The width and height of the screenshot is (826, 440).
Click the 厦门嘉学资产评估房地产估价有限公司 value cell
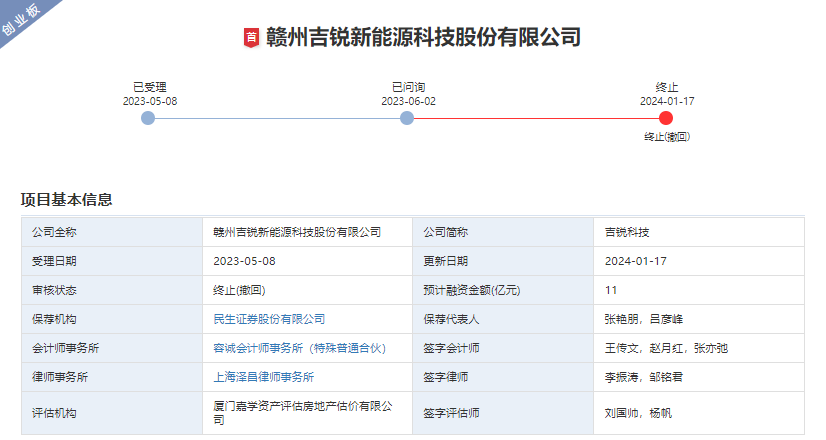307,413
